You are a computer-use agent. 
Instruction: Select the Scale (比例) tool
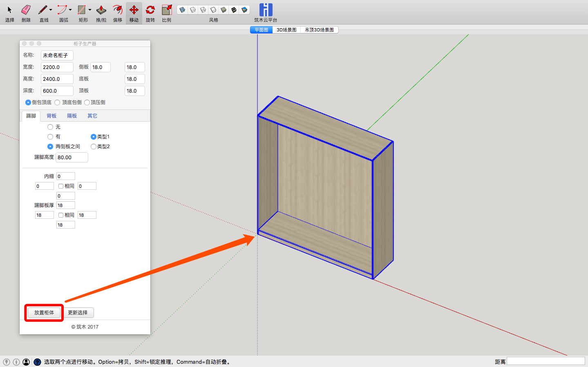click(x=167, y=10)
